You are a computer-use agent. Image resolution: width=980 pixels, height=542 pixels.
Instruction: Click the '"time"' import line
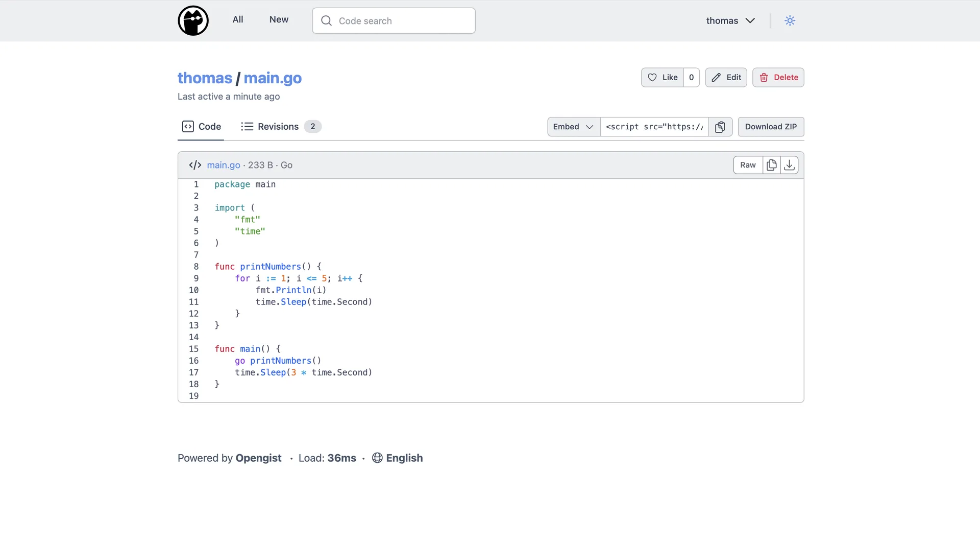coord(250,231)
